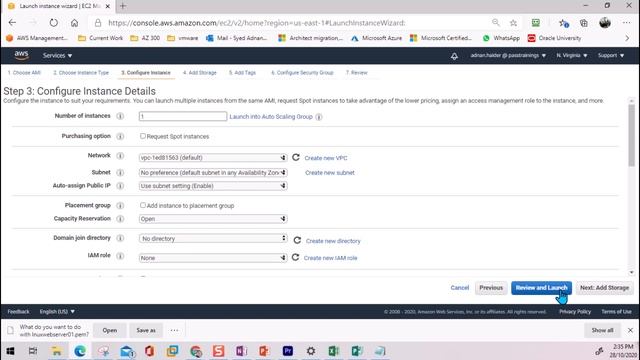Open the account user dropdown
The width and height of the screenshot is (640, 360).
click(x=508, y=56)
